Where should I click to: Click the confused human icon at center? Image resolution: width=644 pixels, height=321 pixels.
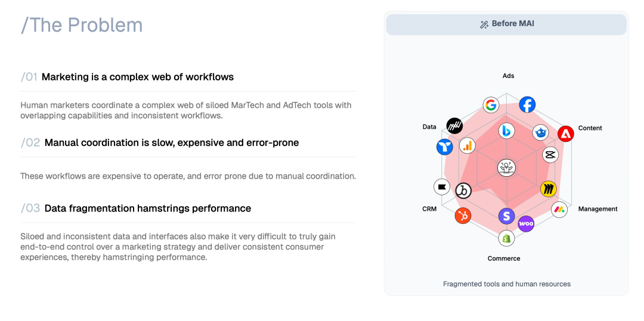coord(506,167)
